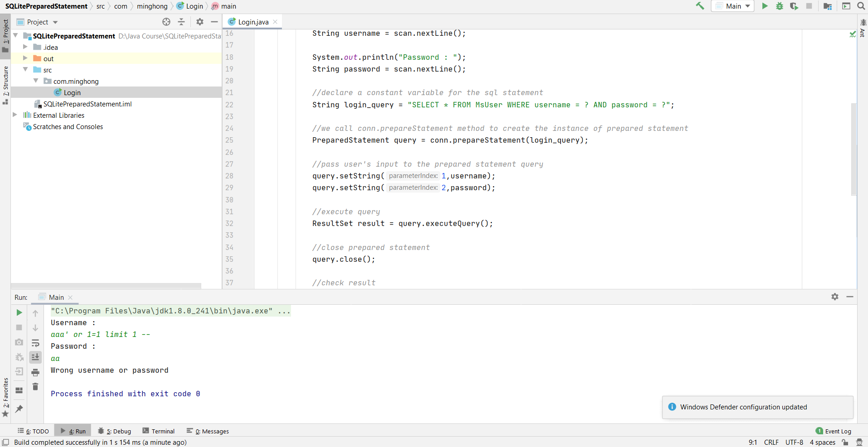The height and width of the screenshot is (447, 868).
Task: Print console output with printer icon
Action: [35, 372]
